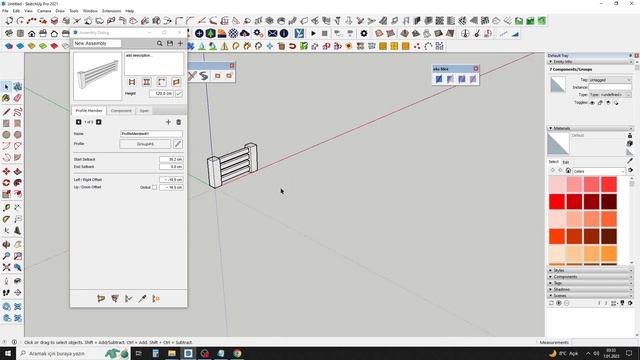Image resolution: width=640 pixels, height=360 pixels.
Task: Add new assembly with header plus icon
Action: (180, 43)
